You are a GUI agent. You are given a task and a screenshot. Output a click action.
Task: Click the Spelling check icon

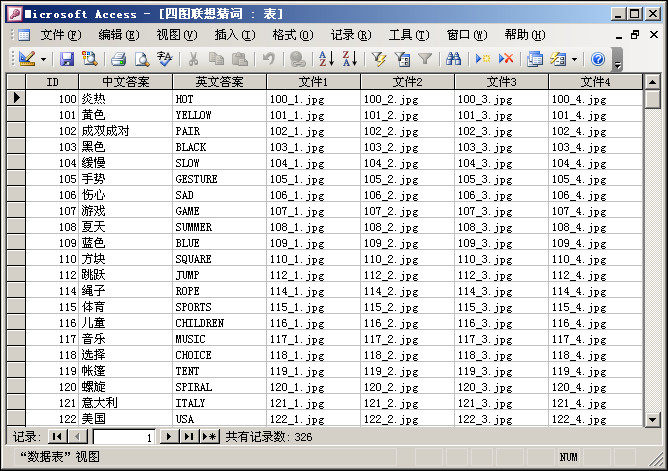tap(164, 59)
